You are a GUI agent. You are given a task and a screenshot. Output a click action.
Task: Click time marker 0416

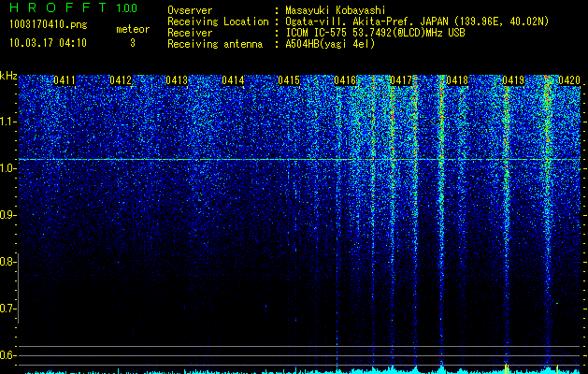[345, 80]
